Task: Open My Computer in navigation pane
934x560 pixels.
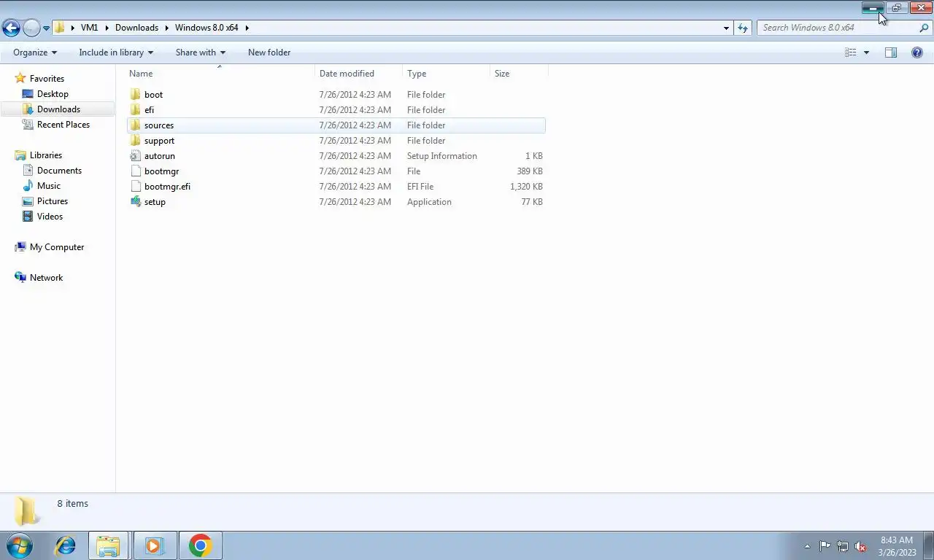Action: click(x=57, y=247)
